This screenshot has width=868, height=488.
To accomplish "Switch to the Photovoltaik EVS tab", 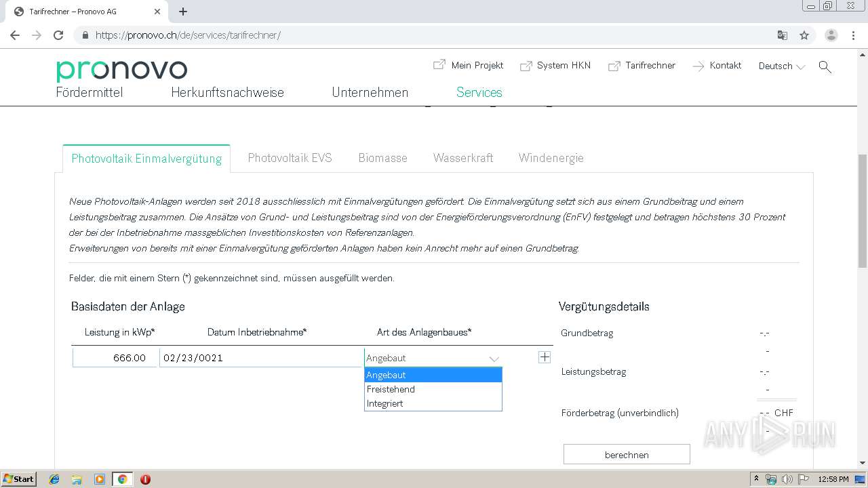I will pyautogui.click(x=290, y=158).
